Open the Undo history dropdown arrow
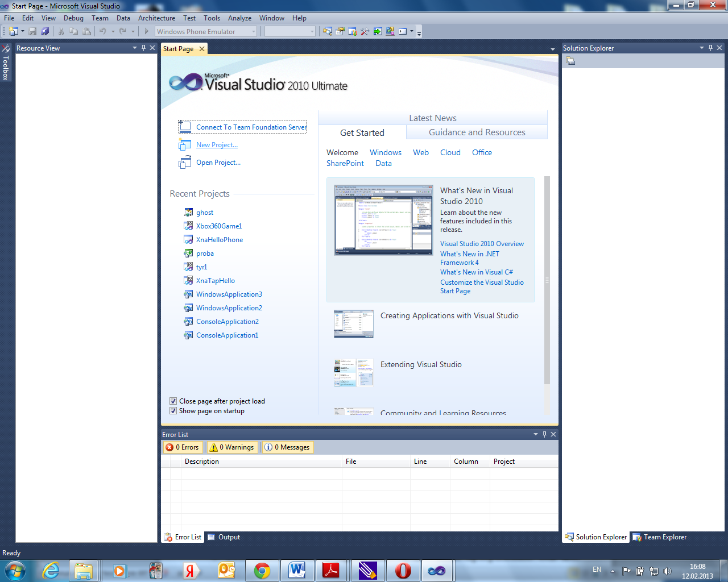Viewport: 728px width, 582px height. click(x=113, y=32)
